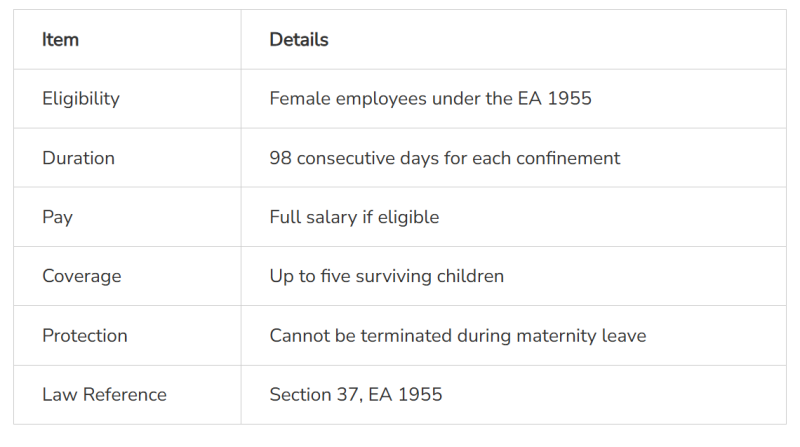Viewport: 800px width, 447px height.
Task: Select the "Eligibility" row label
Action: [80, 99]
